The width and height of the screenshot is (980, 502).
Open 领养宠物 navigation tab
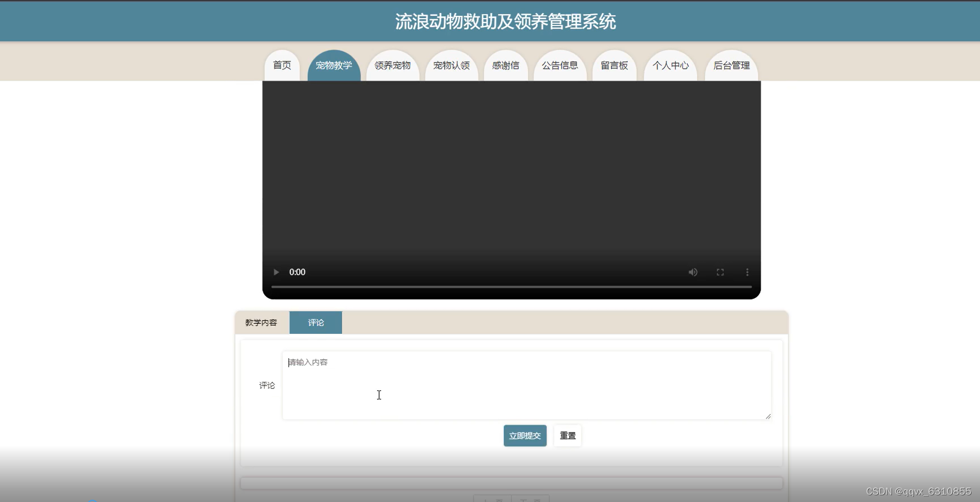tap(393, 65)
